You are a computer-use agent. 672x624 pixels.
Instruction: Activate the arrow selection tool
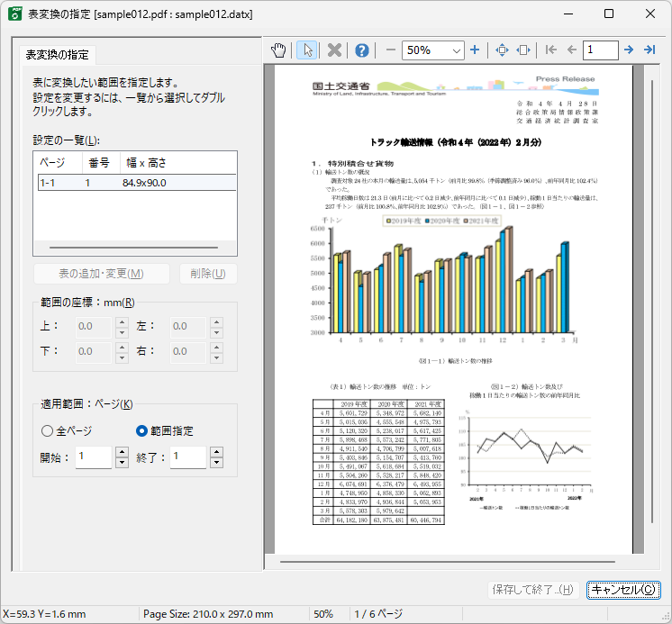[x=307, y=50]
